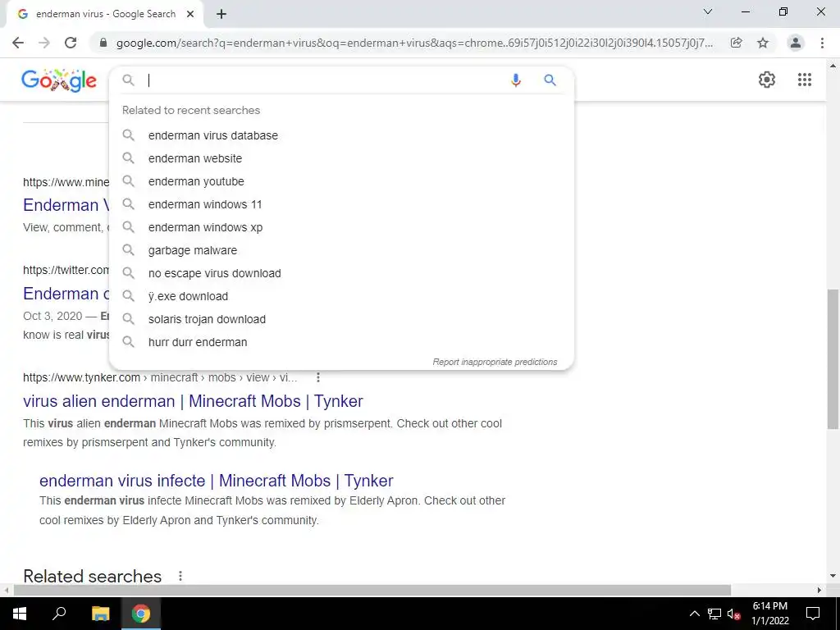Click the Chrome back arrow

pyautogui.click(x=18, y=43)
